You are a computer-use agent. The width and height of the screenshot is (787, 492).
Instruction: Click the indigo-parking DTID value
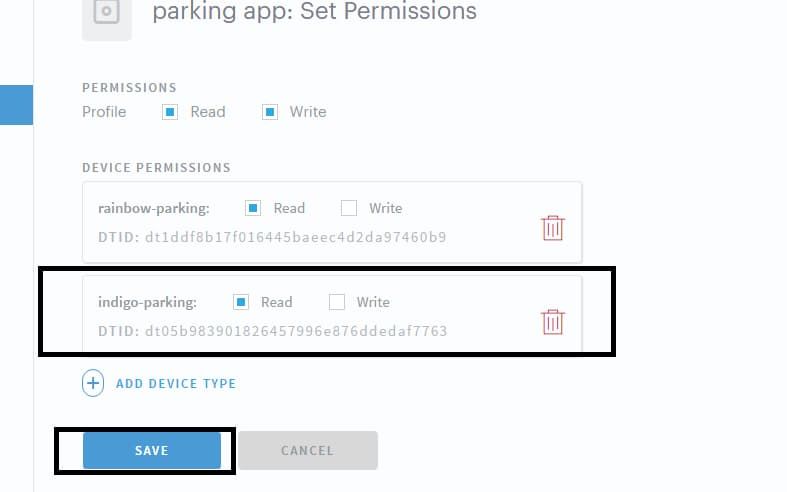click(x=295, y=331)
